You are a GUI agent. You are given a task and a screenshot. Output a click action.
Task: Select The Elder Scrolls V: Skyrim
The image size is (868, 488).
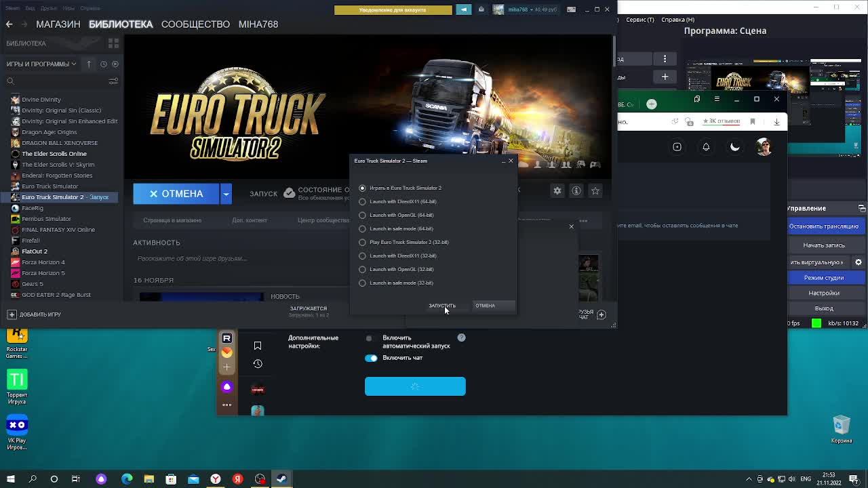(58, 165)
